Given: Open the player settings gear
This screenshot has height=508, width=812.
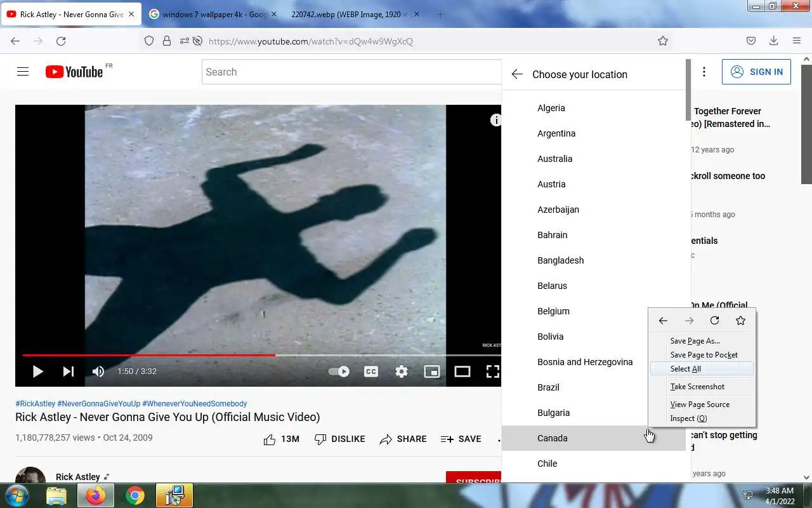Looking at the screenshot, I should click(402, 371).
